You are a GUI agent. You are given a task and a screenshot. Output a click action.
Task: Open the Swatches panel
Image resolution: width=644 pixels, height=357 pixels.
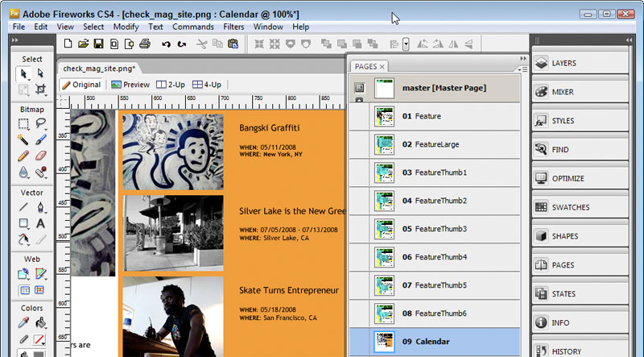click(580, 207)
